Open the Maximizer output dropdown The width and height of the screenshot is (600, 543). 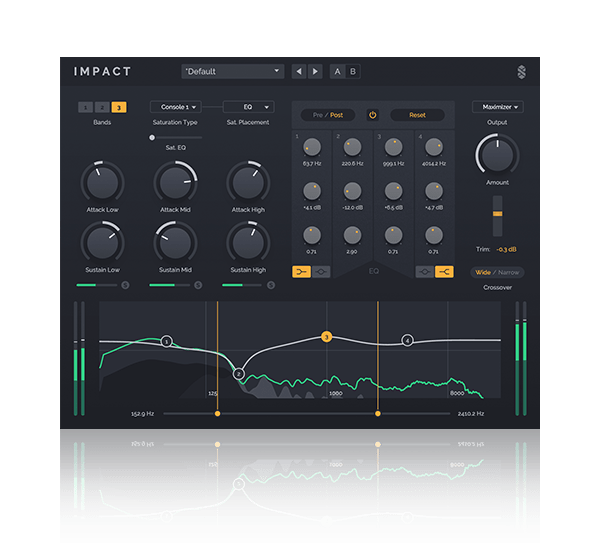(497, 107)
